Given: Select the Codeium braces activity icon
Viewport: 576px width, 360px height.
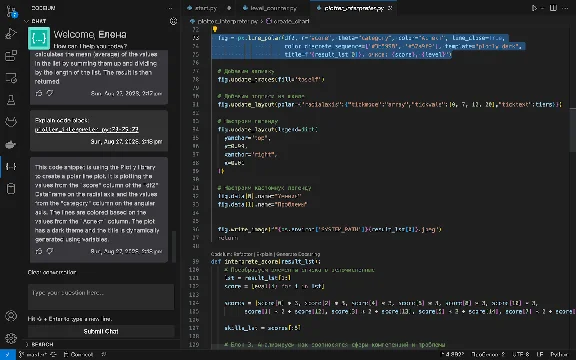Looking at the screenshot, I should 11,166.
